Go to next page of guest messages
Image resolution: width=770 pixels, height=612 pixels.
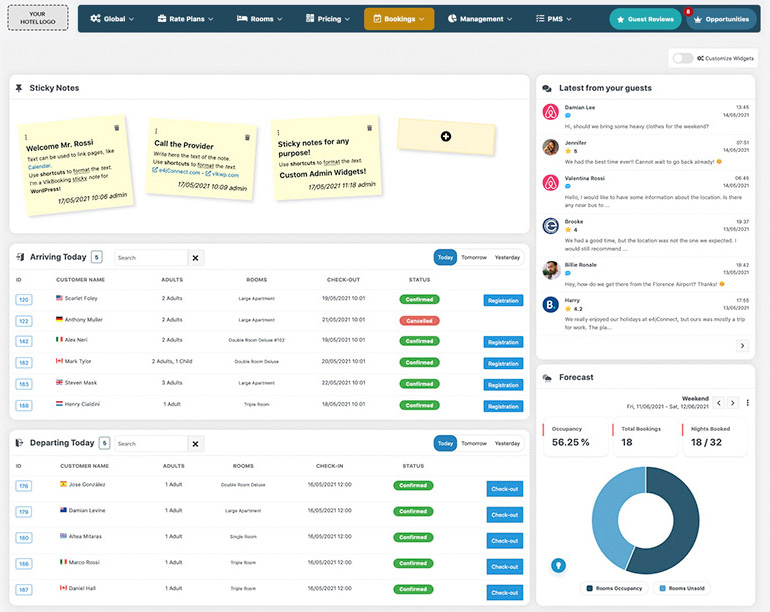742,345
